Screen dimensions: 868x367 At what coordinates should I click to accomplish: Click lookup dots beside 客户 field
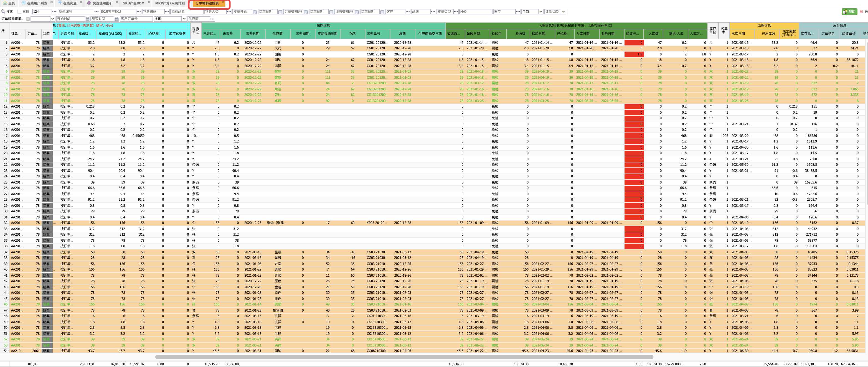407,11
